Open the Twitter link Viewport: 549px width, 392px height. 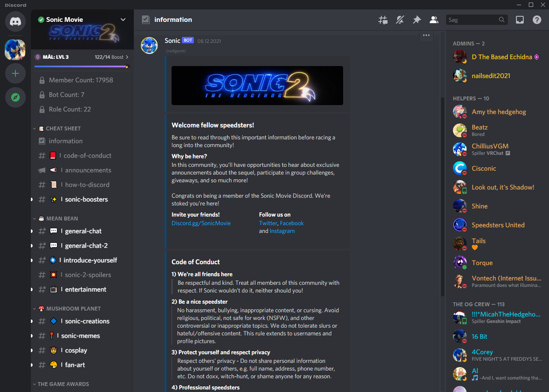[268, 223]
